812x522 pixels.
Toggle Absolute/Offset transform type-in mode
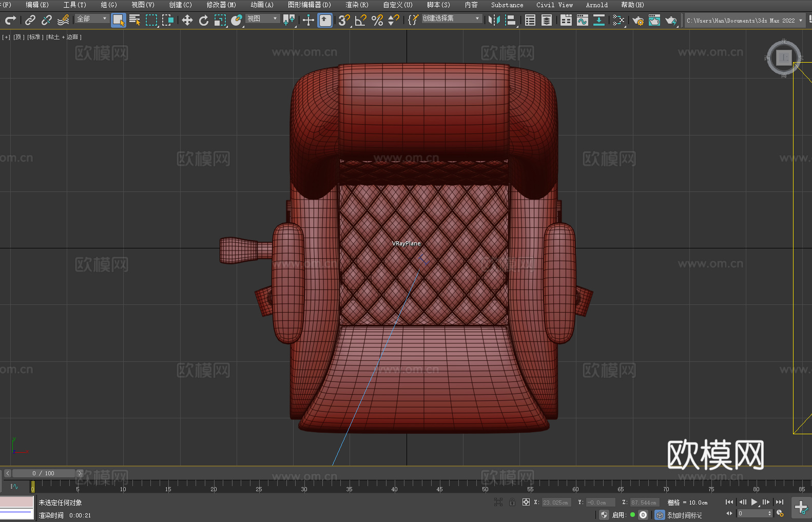526,502
